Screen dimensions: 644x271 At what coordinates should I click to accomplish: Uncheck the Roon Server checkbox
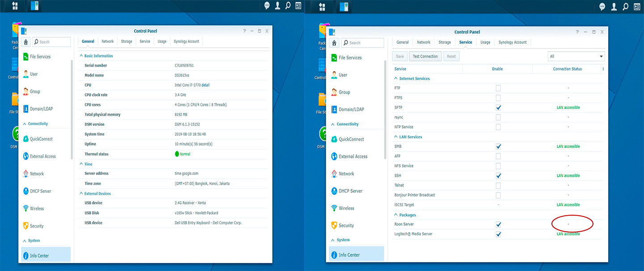(498, 225)
